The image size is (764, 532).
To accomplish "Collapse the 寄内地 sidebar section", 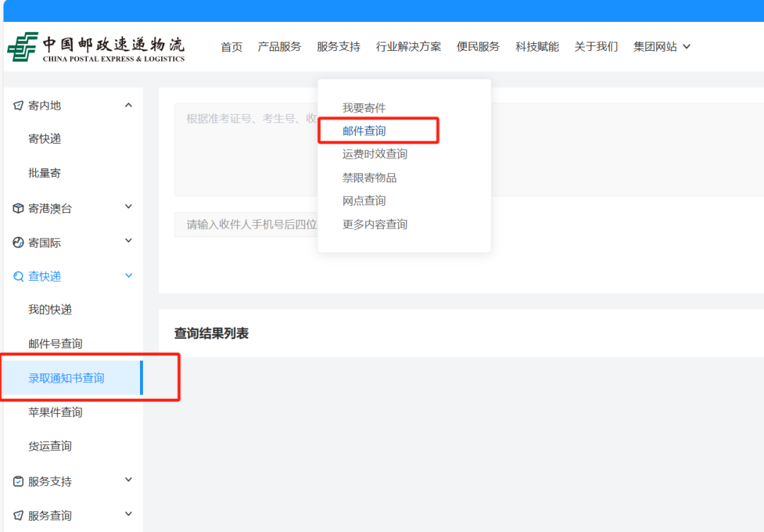I will tap(129, 105).
